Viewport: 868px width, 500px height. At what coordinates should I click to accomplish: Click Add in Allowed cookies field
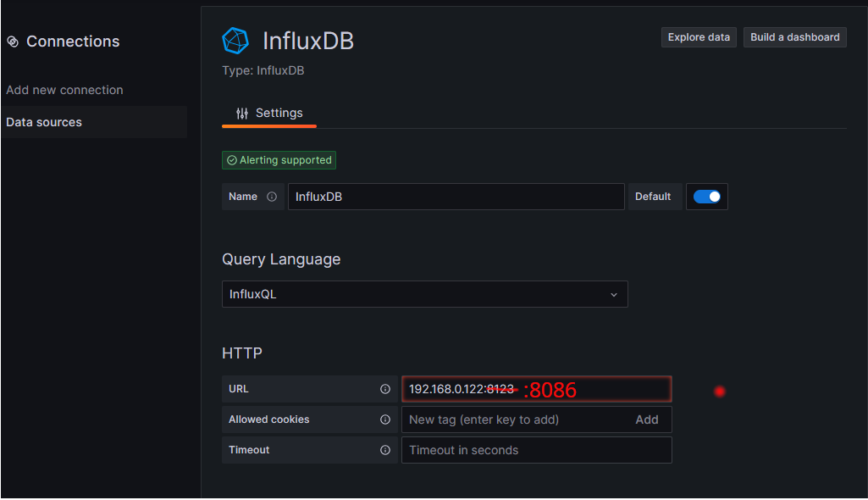(x=647, y=419)
